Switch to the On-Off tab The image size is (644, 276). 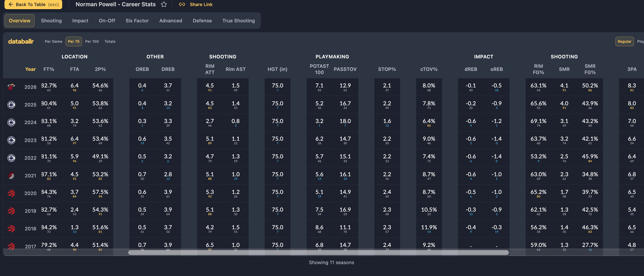[x=107, y=21]
